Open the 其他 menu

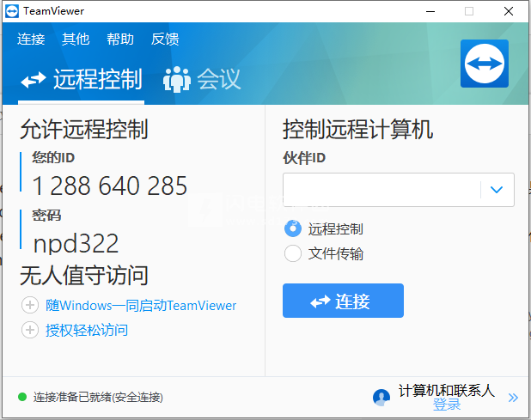pyautogui.click(x=76, y=40)
